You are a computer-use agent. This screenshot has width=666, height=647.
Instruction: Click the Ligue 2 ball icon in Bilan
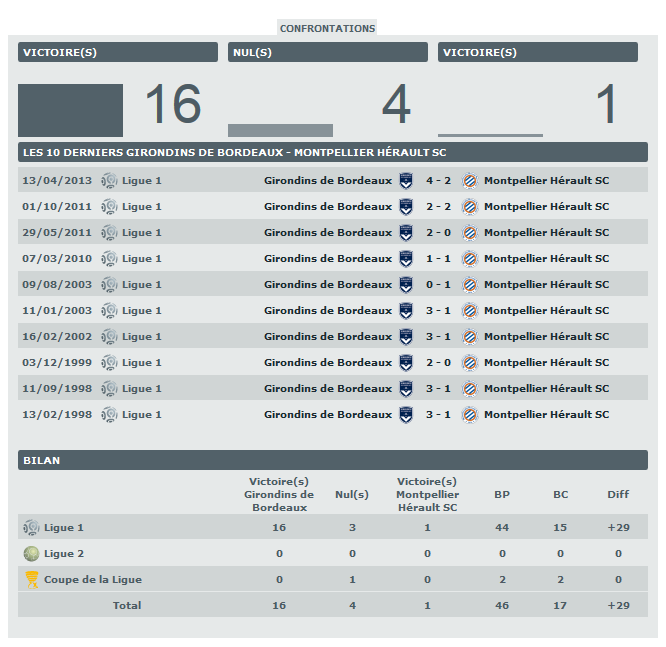pos(31,554)
